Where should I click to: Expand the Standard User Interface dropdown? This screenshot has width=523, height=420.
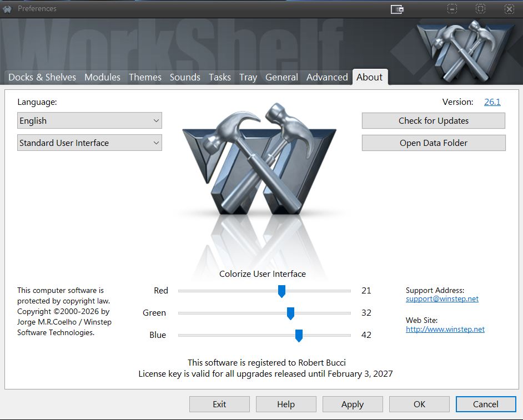pos(89,143)
